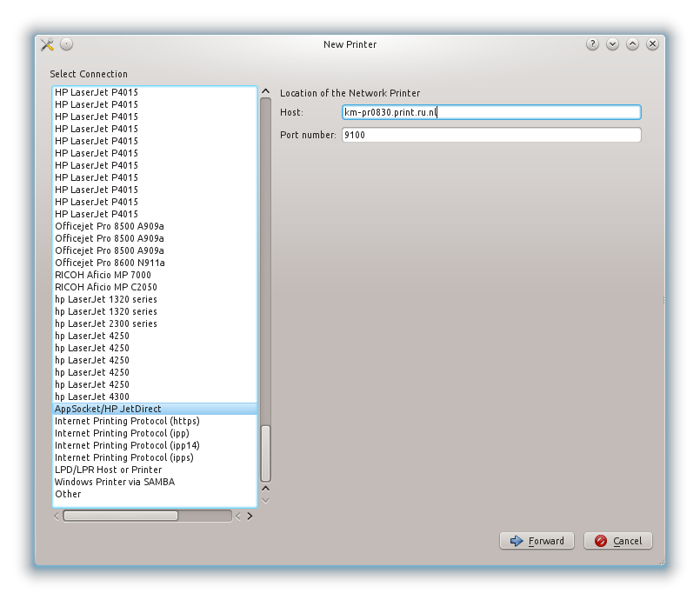Viewport: 700px width, 600px height.
Task: Focus the Host text field
Action: tap(491, 112)
